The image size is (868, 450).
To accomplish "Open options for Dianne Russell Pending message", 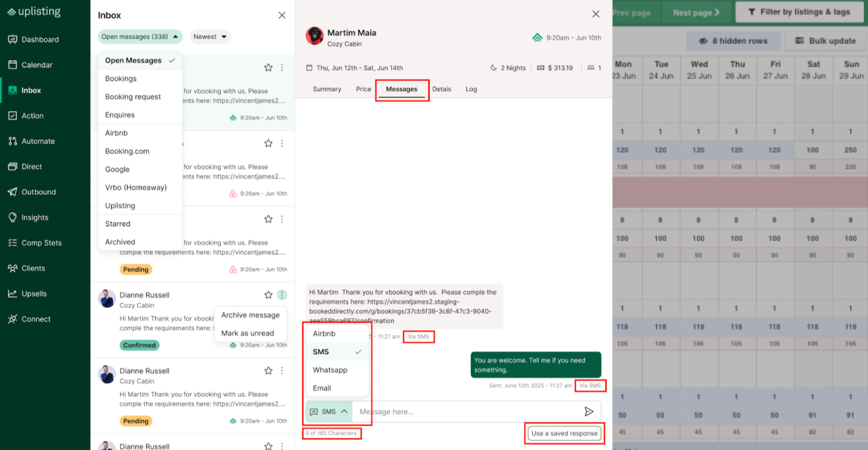I will (x=282, y=371).
